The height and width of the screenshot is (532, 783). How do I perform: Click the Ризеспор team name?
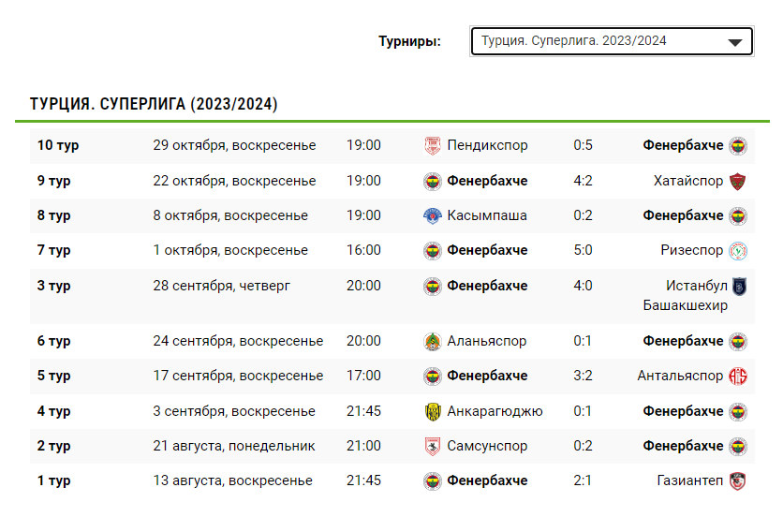tap(691, 250)
